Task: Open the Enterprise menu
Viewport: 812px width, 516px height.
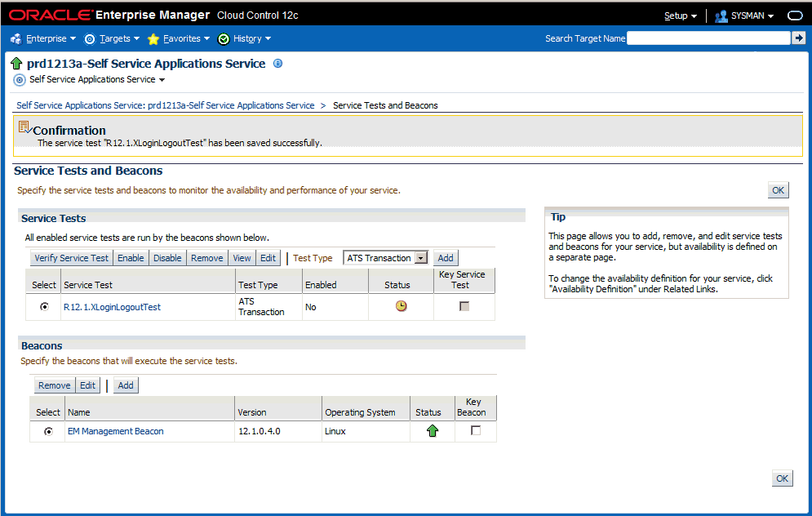Action: click(51, 38)
